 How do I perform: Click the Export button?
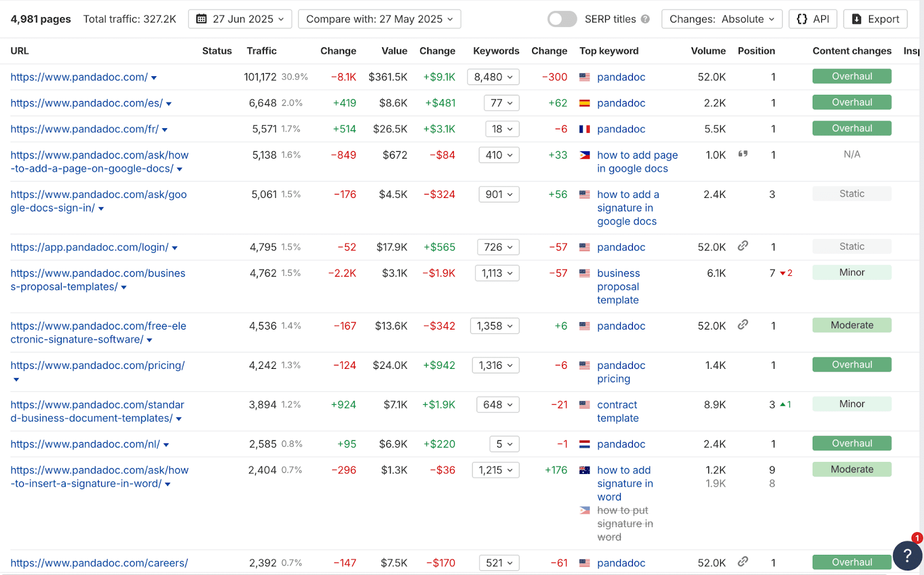[875, 19]
